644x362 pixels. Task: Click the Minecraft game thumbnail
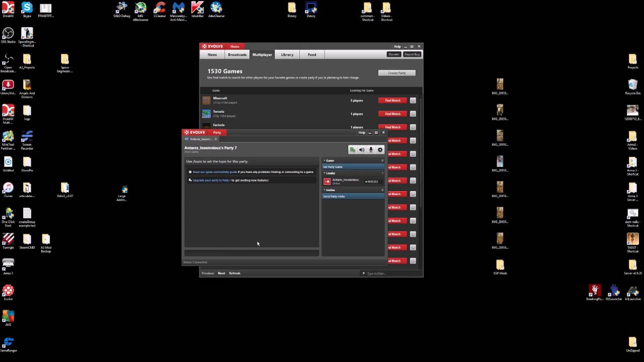click(x=206, y=101)
